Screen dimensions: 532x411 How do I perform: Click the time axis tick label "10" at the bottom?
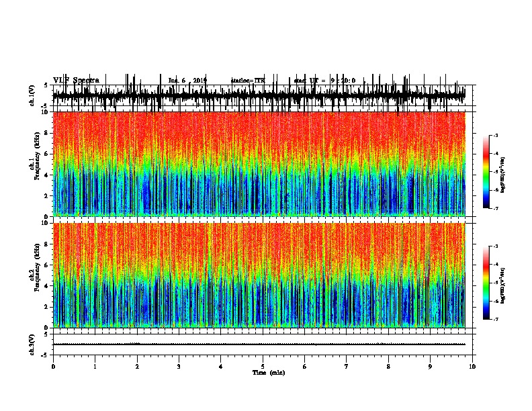472,366
